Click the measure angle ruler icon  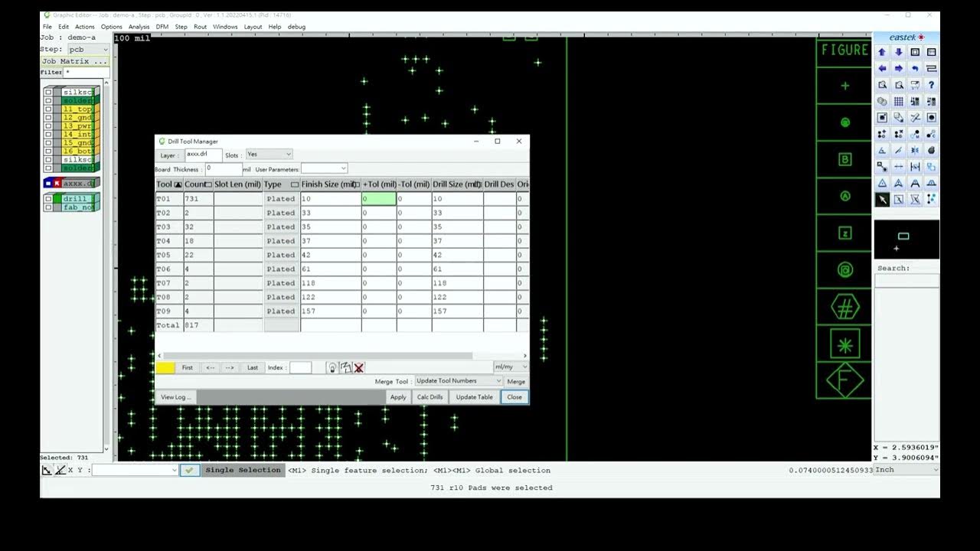pos(882,150)
